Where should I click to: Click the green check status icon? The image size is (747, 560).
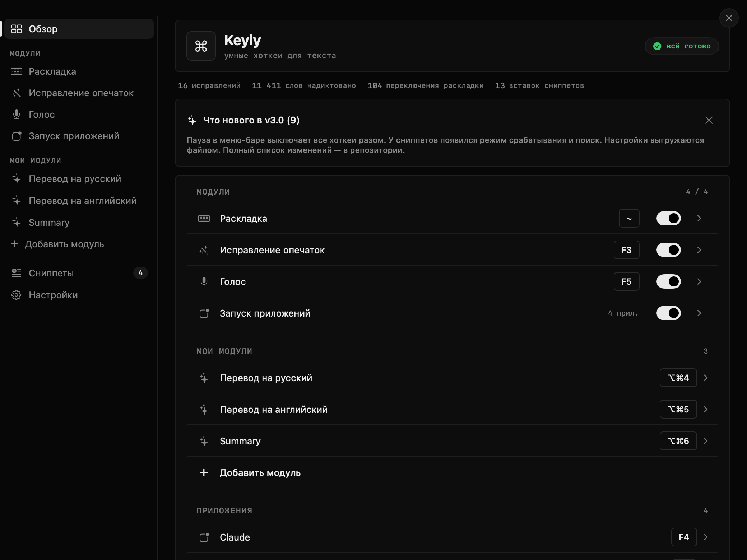click(x=657, y=46)
